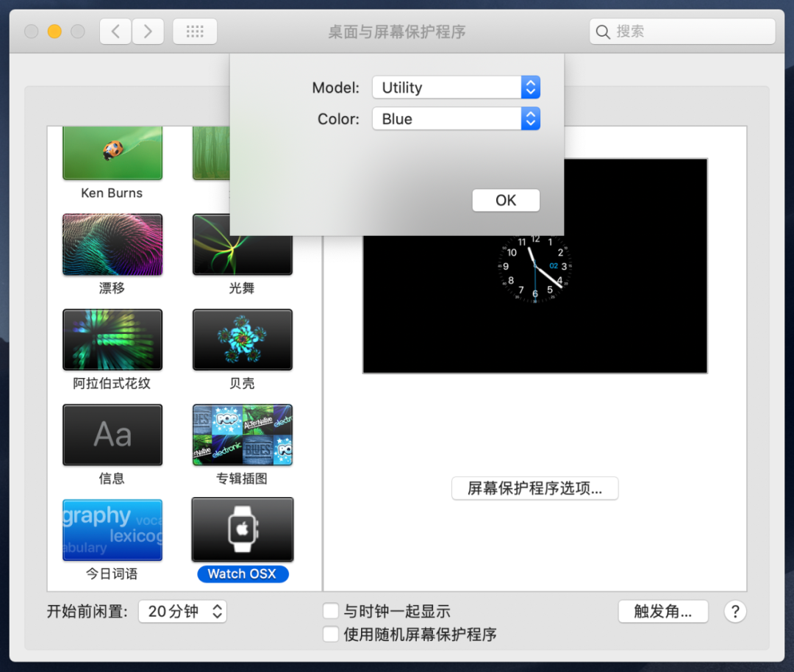
Task: Select the 专辑插图 screensaver
Action: 242,435
